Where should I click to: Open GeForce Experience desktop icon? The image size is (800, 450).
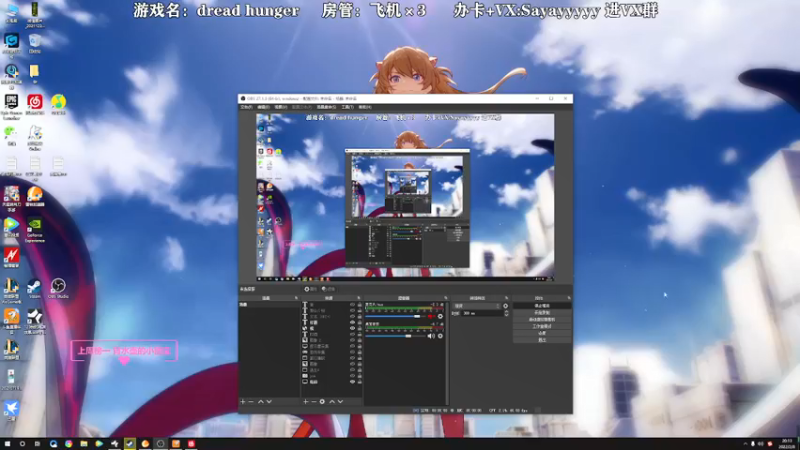pyautogui.click(x=34, y=230)
